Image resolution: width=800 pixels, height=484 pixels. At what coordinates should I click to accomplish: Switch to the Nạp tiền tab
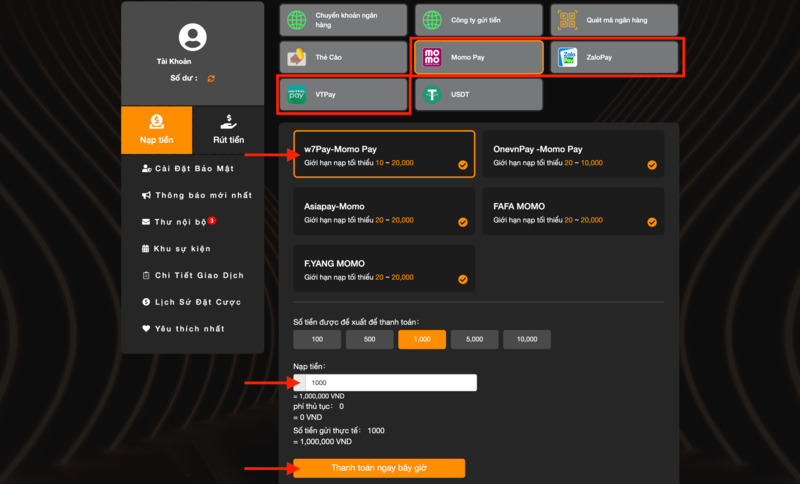[156, 130]
